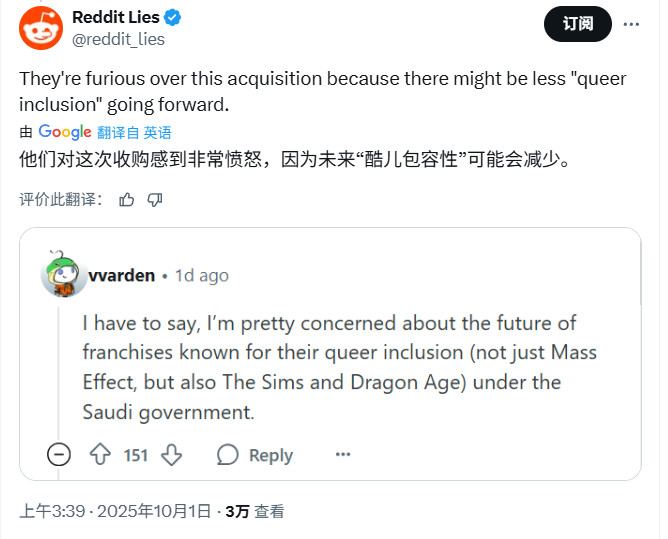
Task: Click the blue verified checkmark badge
Action: click(173, 18)
